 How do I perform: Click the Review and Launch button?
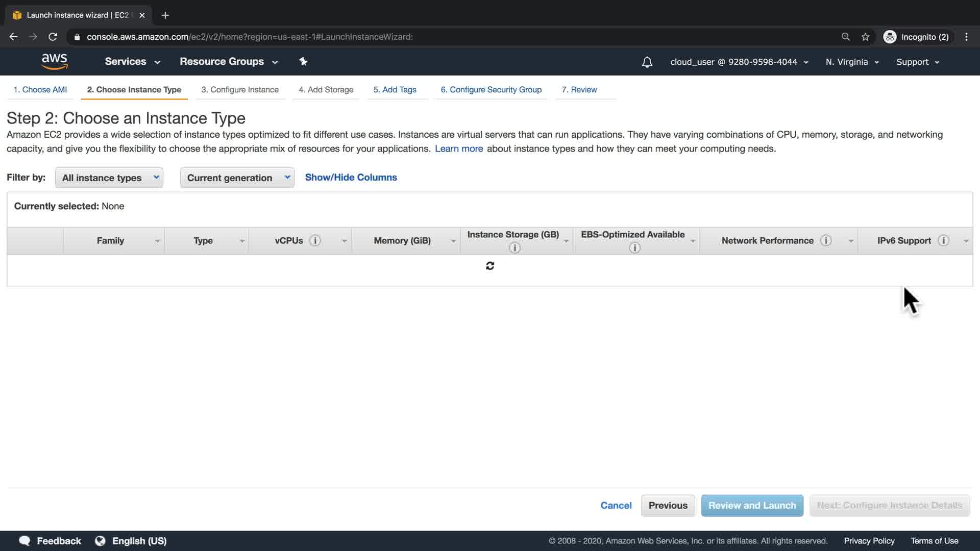tap(752, 506)
